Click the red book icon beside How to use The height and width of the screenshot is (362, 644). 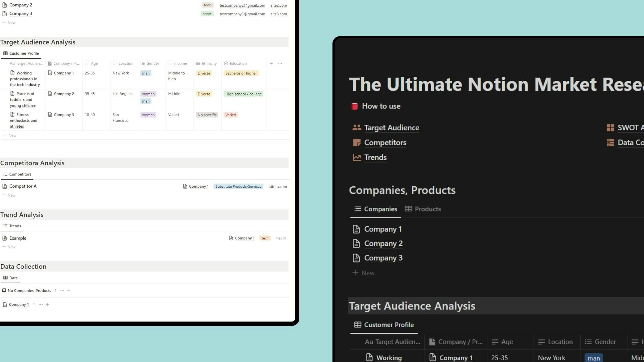point(354,106)
